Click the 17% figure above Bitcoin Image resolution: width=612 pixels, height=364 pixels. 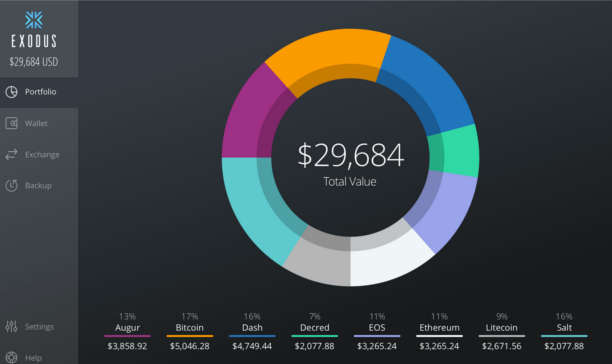coord(190,316)
